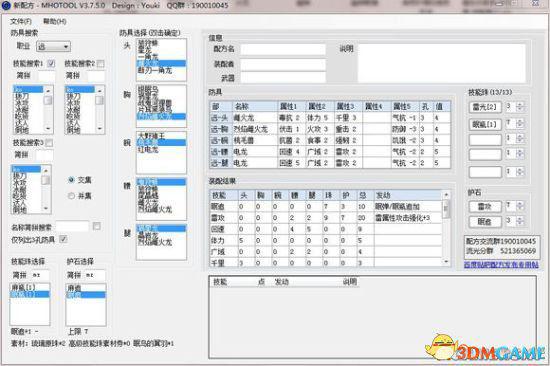Click the 武器 input field
Screen dimensions: 550x366
[283, 78]
